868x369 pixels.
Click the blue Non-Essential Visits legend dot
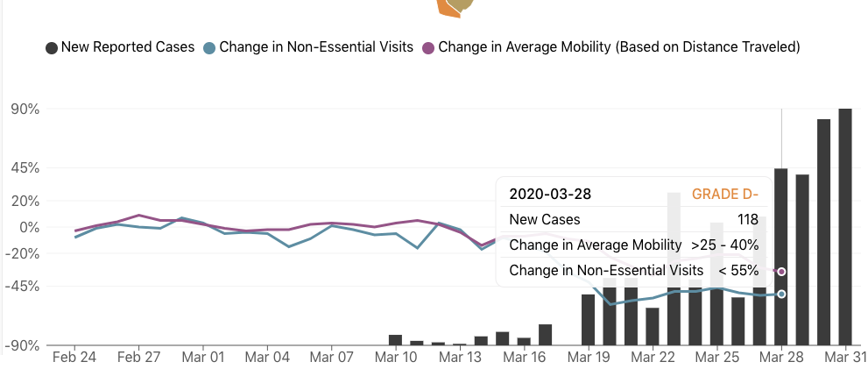tap(209, 47)
